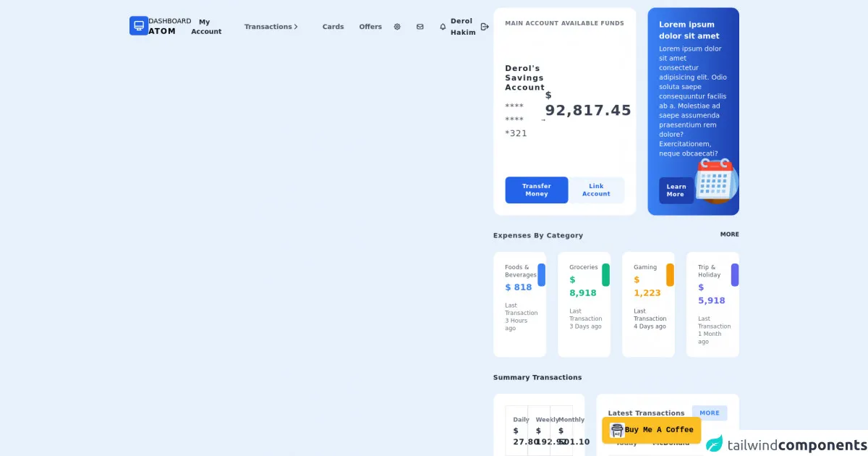Viewport: 868px width, 456px height.
Task: Open MORE link for Expenses By Category
Action: [x=729, y=235]
